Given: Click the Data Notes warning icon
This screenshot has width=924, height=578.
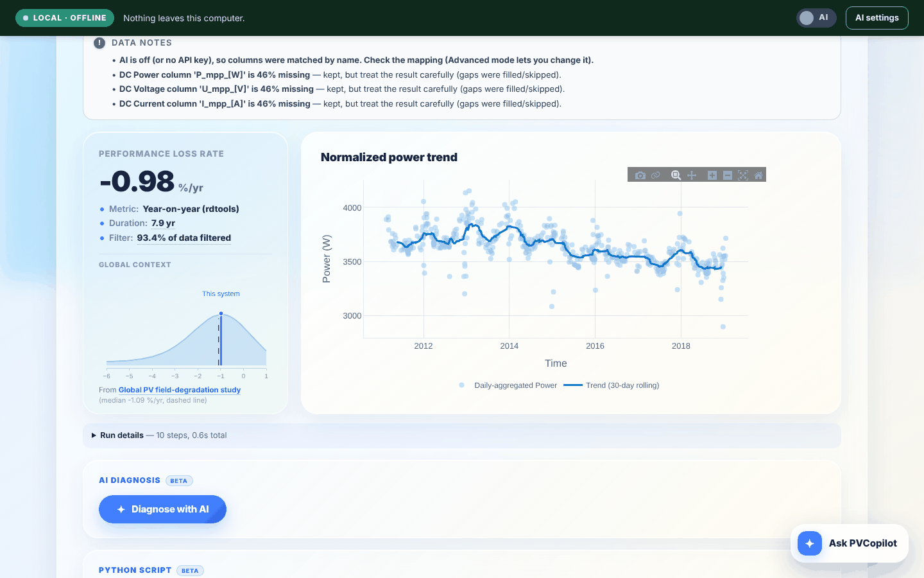Looking at the screenshot, I should [x=99, y=43].
